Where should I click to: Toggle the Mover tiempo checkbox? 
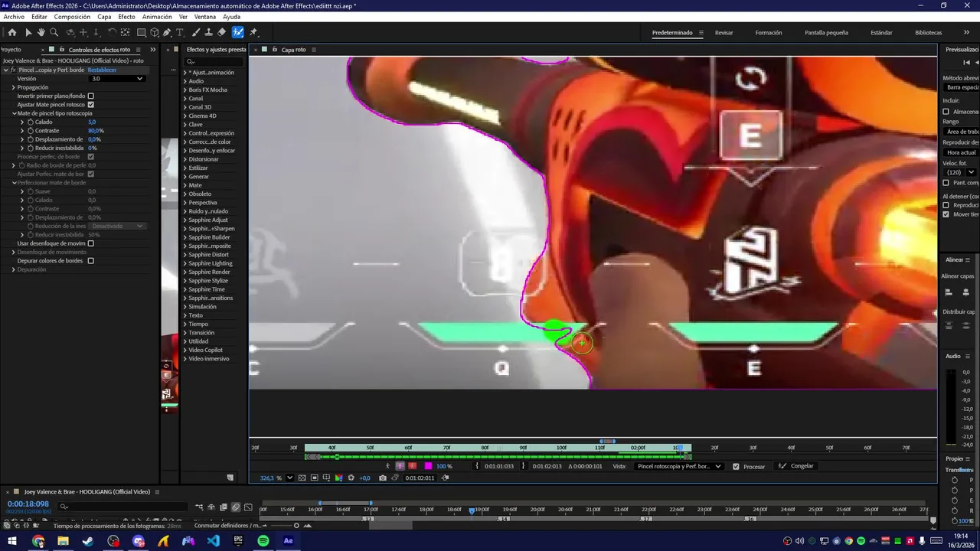[946, 214]
